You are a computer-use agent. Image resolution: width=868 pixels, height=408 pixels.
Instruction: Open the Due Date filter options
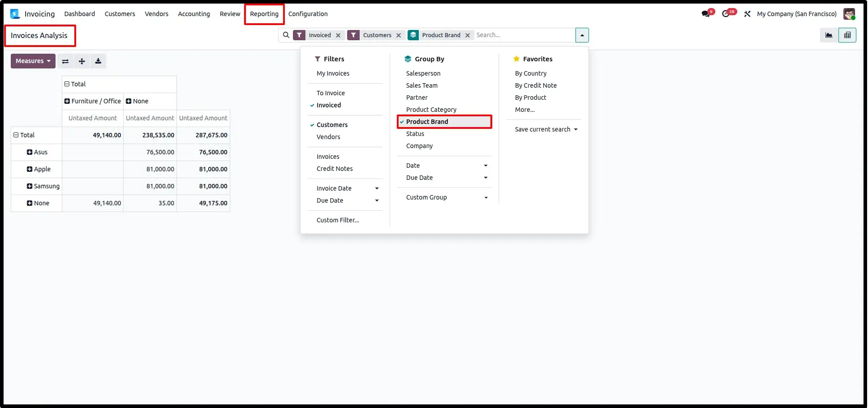point(345,200)
